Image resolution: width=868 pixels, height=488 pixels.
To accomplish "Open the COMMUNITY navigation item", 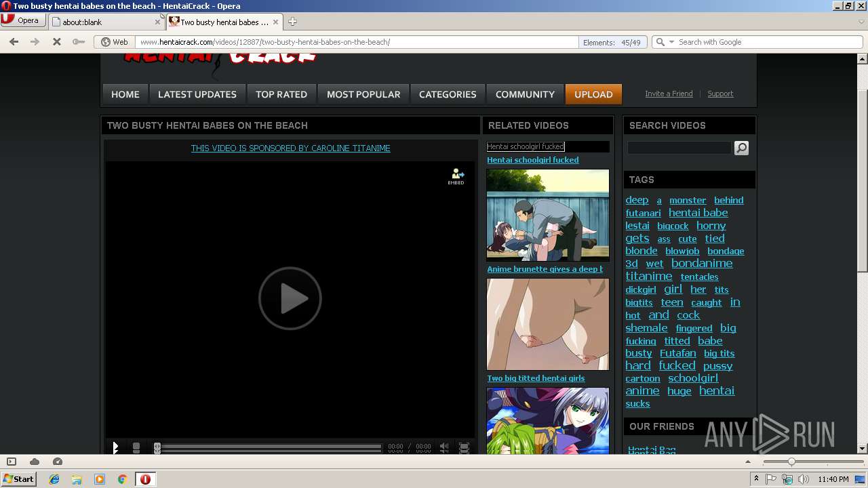I will (x=525, y=94).
